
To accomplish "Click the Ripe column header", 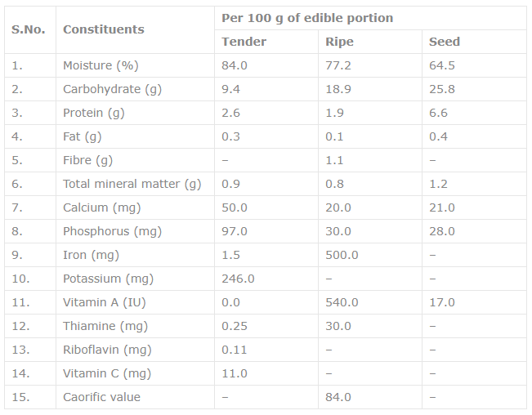I will click(x=339, y=42).
